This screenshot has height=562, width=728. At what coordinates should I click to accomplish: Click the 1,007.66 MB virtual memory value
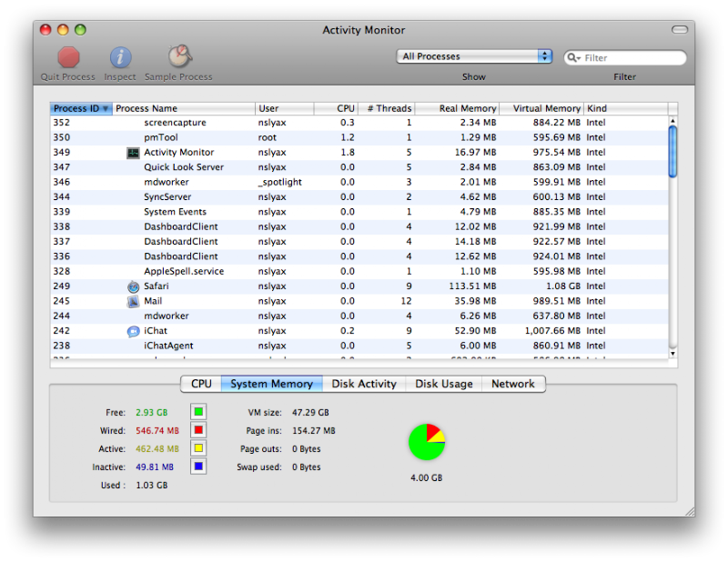[552, 330]
